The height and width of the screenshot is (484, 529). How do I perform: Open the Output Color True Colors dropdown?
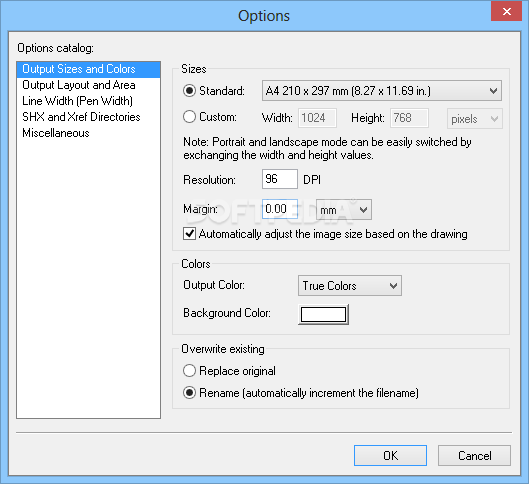click(350, 286)
